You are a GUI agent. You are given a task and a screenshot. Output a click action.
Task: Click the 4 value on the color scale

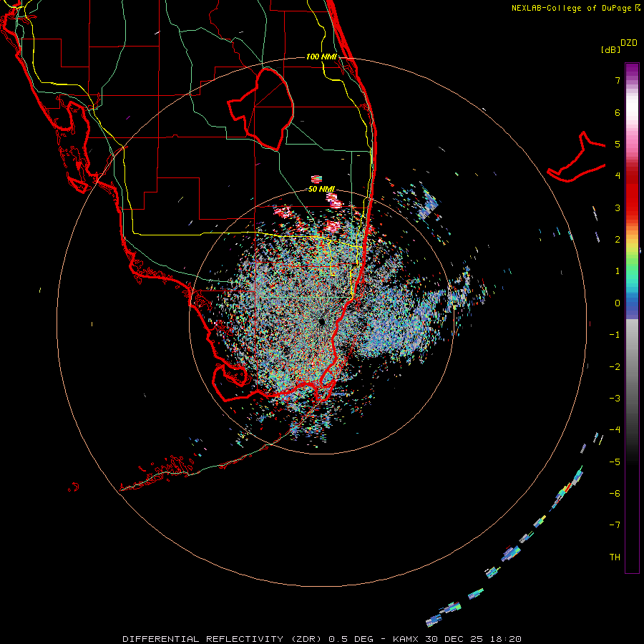(x=618, y=176)
